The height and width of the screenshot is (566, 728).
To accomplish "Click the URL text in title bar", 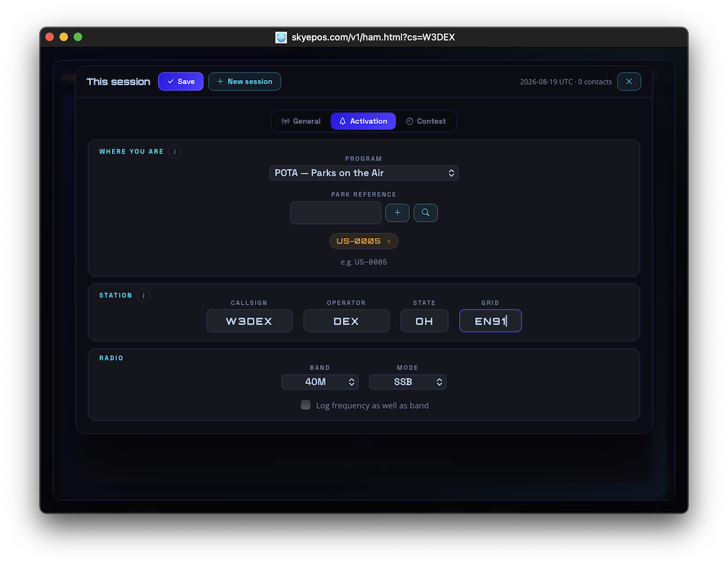I will pyautogui.click(x=373, y=37).
